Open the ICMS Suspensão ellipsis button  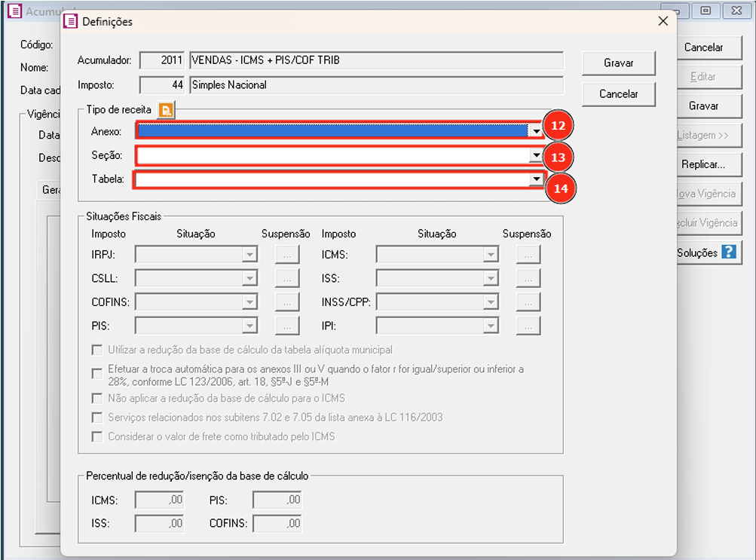pos(528,256)
